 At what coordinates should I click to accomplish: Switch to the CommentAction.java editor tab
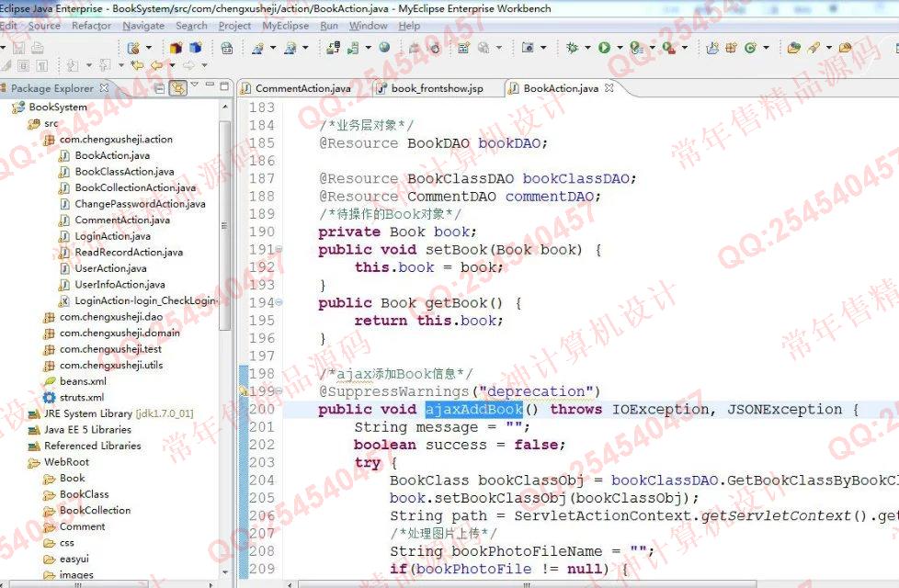[x=302, y=88]
